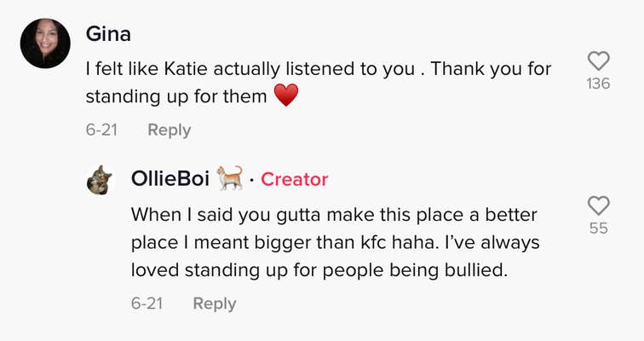Reply to OllieBoi's comment
The image size is (644, 341).
pos(214,303)
